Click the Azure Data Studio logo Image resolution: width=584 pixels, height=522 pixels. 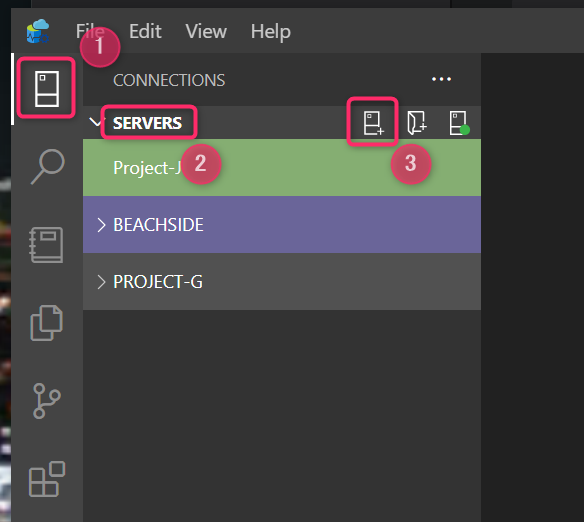(x=38, y=31)
